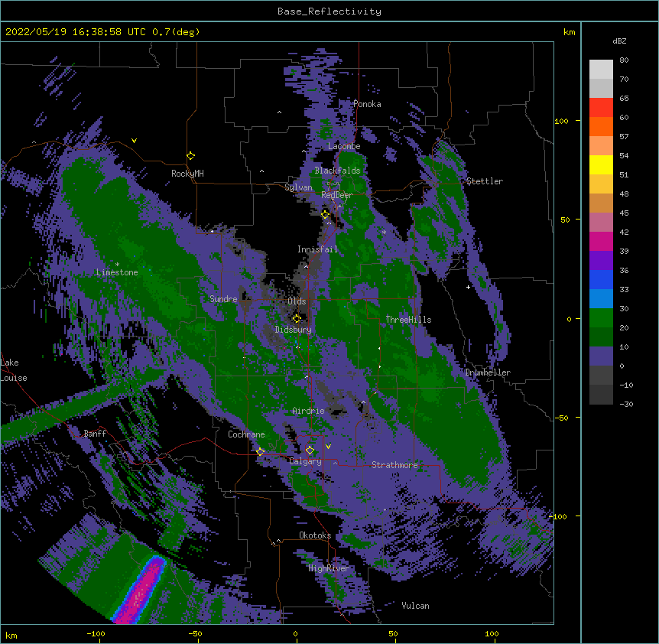Click the white asterisk marker above Limestone
The width and height of the screenshot is (659, 644).
pos(117,265)
